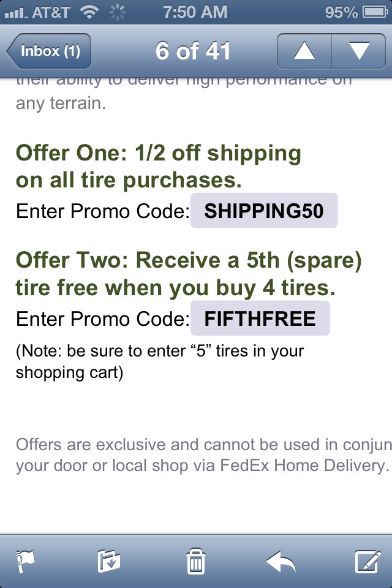Go back to Inbox (1)

(48, 51)
